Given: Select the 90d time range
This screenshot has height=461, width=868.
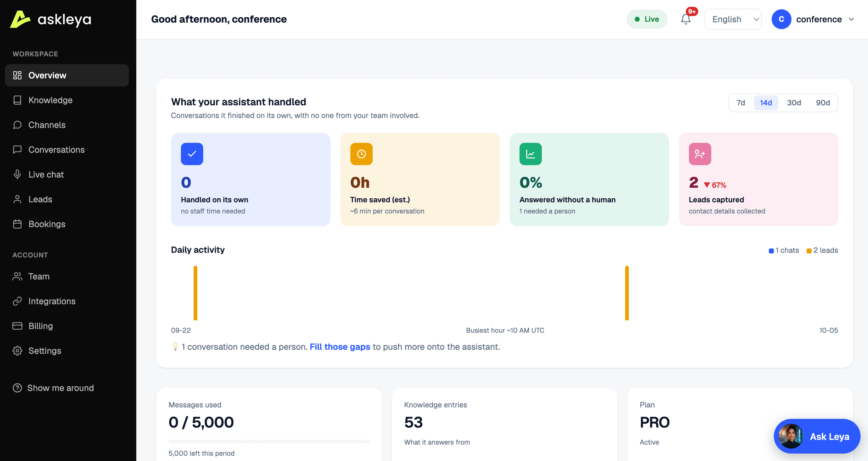Looking at the screenshot, I should 822,103.
